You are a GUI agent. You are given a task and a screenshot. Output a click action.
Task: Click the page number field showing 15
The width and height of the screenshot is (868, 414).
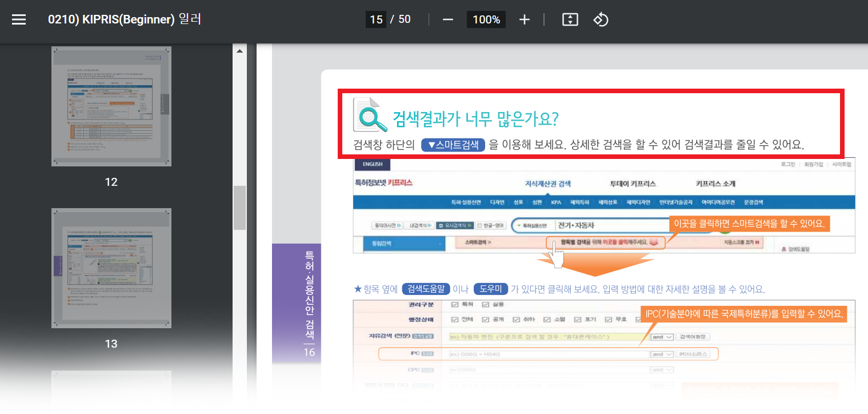click(x=376, y=19)
